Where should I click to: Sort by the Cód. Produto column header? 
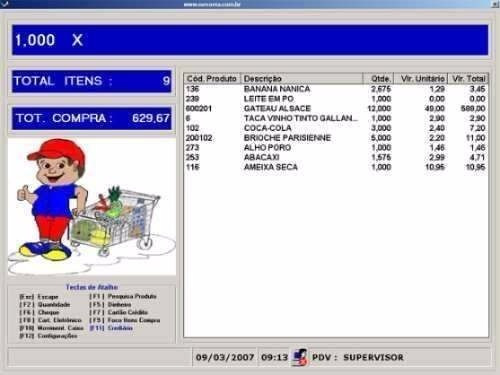coord(212,79)
